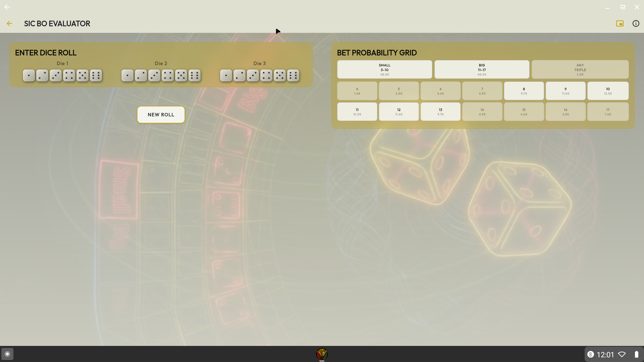Screen dimensions: 644x362
Task: Open the app icon in the taskbar
Action: 322,354
